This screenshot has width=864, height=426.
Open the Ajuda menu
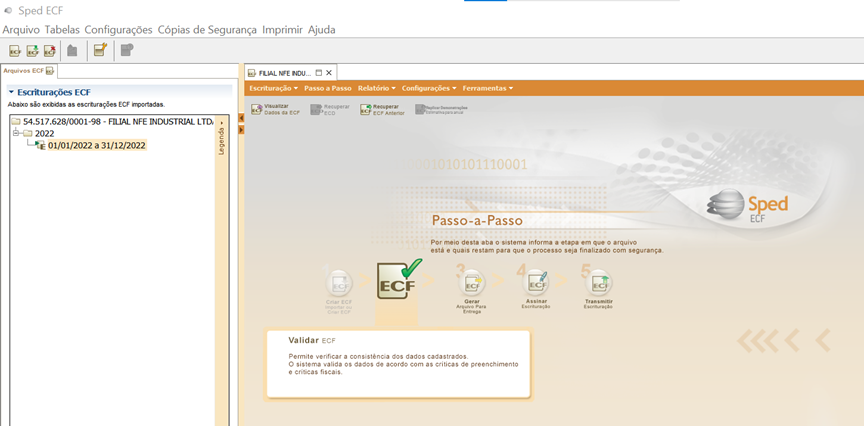(x=322, y=30)
